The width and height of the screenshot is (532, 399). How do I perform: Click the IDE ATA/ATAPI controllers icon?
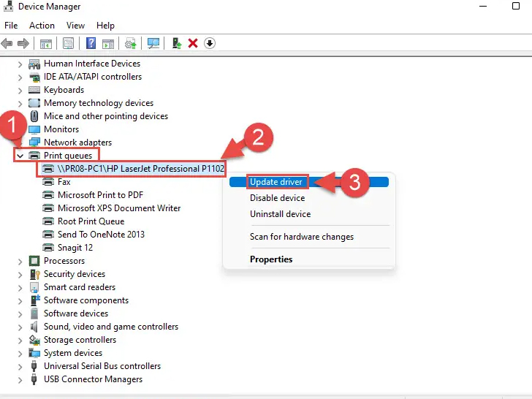click(x=34, y=77)
